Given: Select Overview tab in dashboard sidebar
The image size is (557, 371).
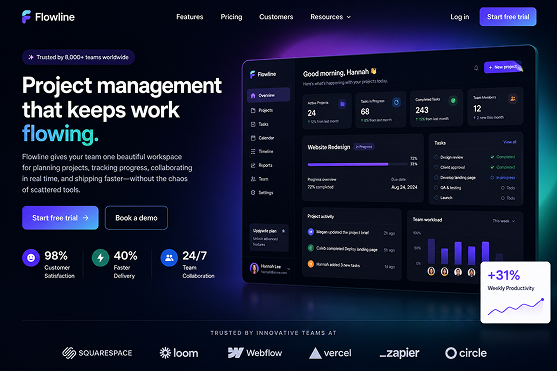Looking at the screenshot, I should point(268,95).
